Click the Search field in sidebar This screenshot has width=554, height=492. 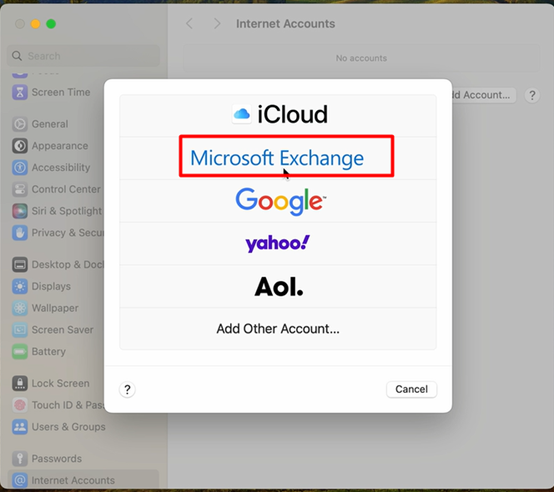point(83,56)
